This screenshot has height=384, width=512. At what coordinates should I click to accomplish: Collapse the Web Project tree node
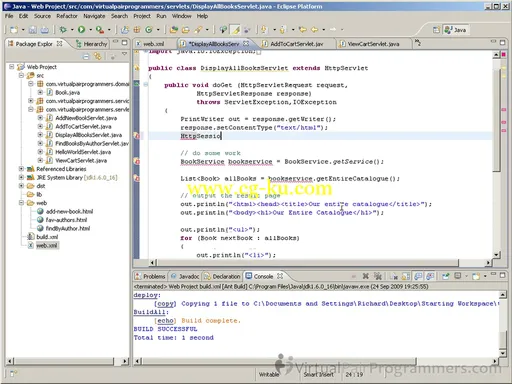[12, 67]
